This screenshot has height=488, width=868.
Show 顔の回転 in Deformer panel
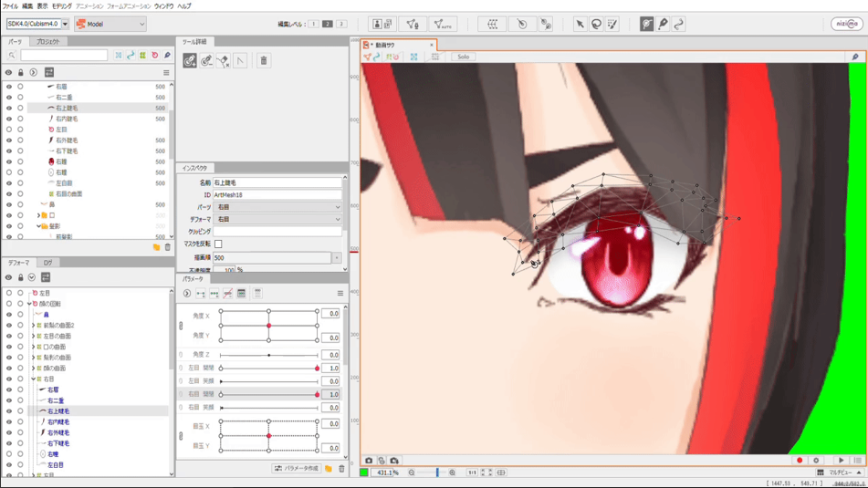(x=8, y=304)
